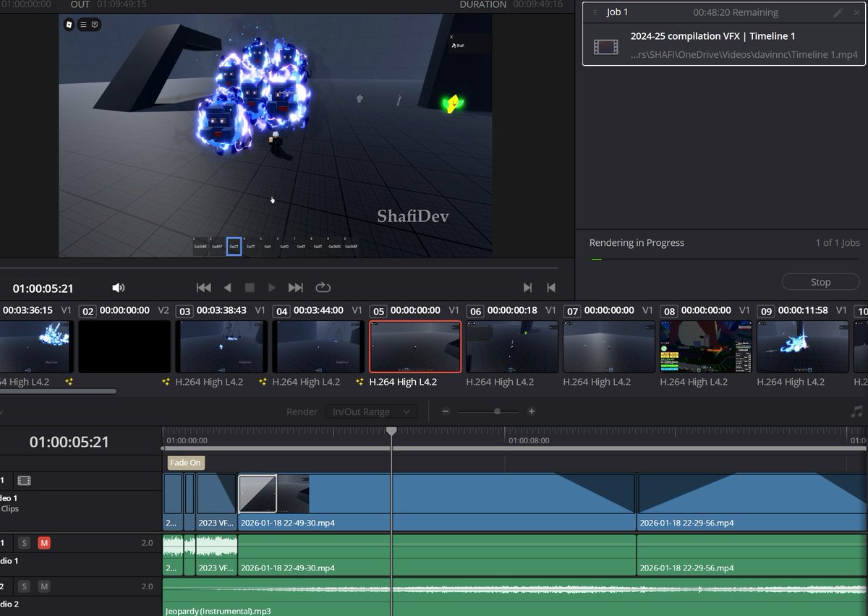Click the square stop playback icon
This screenshot has height=616, width=868.
click(x=250, y=288)
